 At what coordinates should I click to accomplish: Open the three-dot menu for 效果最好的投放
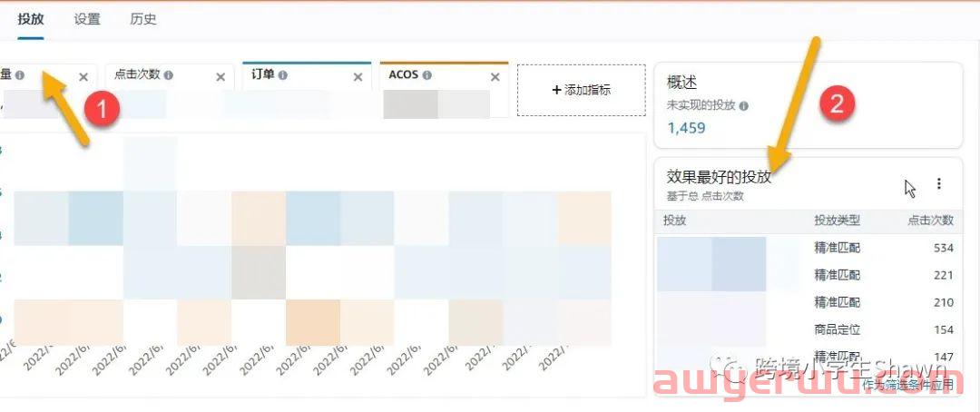point(939,183)
